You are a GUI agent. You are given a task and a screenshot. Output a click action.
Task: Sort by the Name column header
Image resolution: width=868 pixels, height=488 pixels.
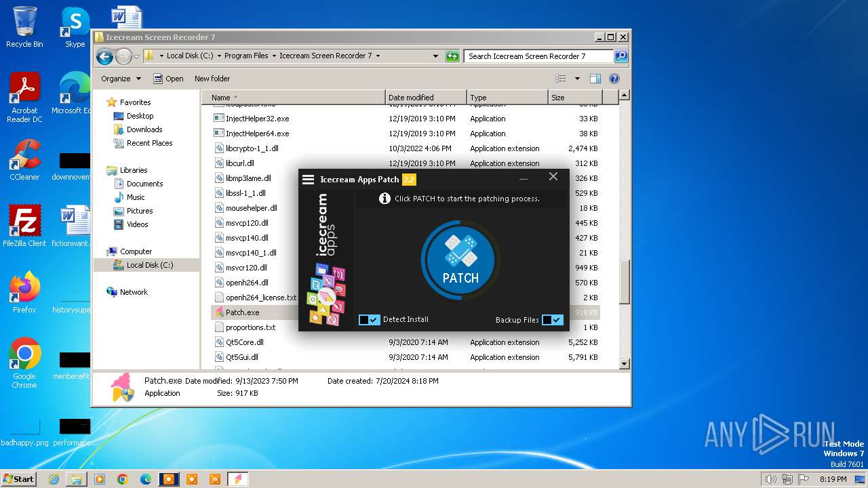(294, 98)
